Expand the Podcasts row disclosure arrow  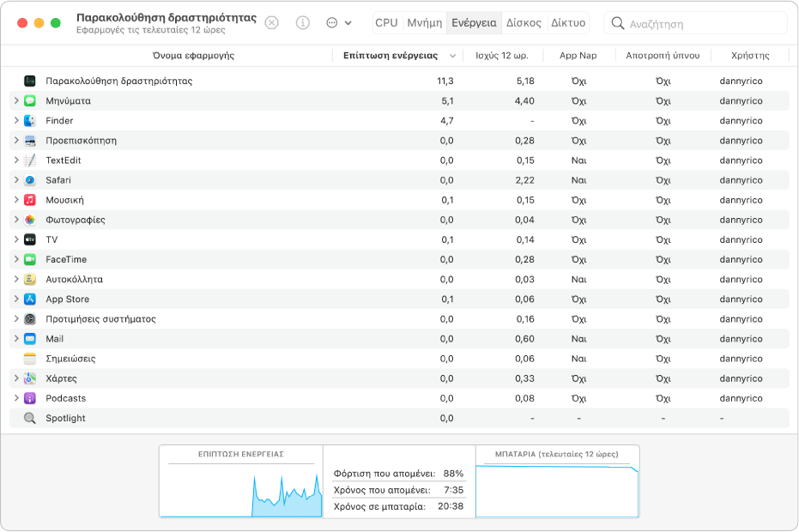(16, 398)
